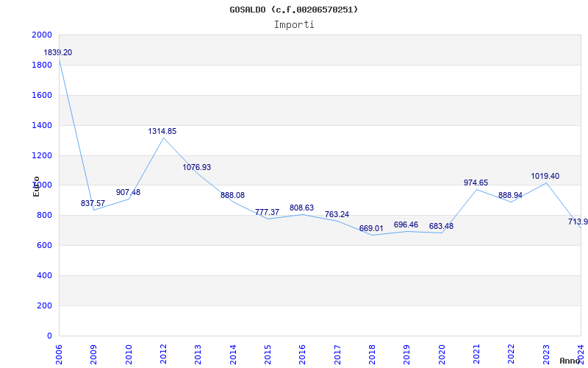
Task: Click the 907.48 value label
Action: tap(128, 192)
